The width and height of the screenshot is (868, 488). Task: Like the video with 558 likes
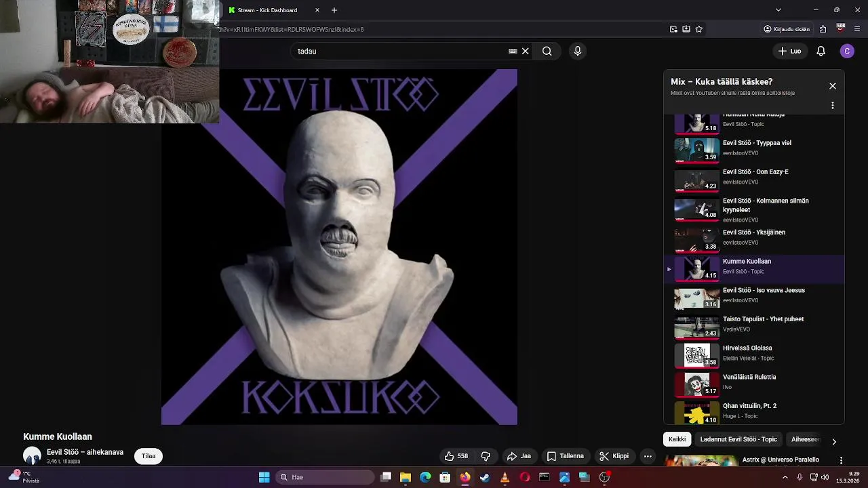point(456,456)
